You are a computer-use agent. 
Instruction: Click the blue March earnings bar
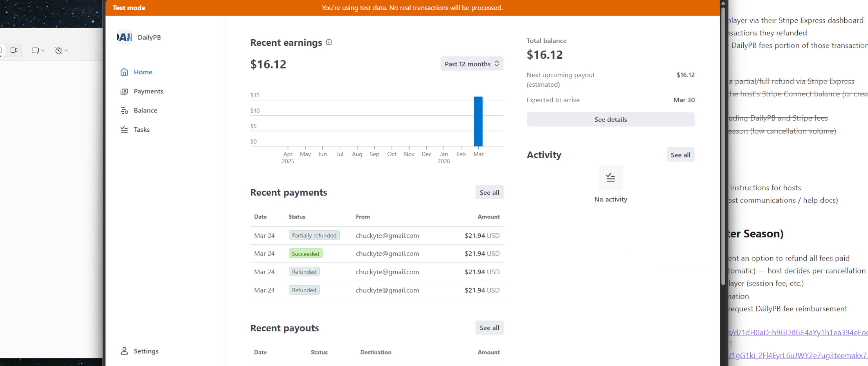(x=478, y=121)
